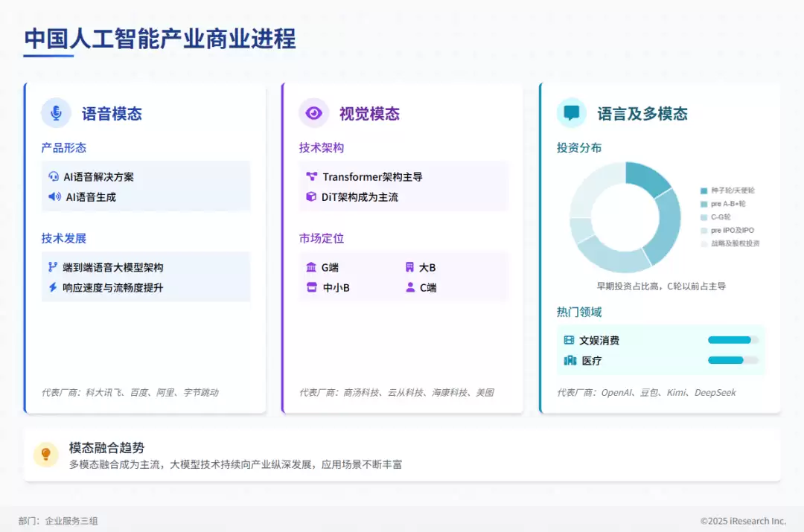The width and height of the screenshot is (804, 532).
Task: Click the 语言及多模态 card heading
Action: coord(642,114)
